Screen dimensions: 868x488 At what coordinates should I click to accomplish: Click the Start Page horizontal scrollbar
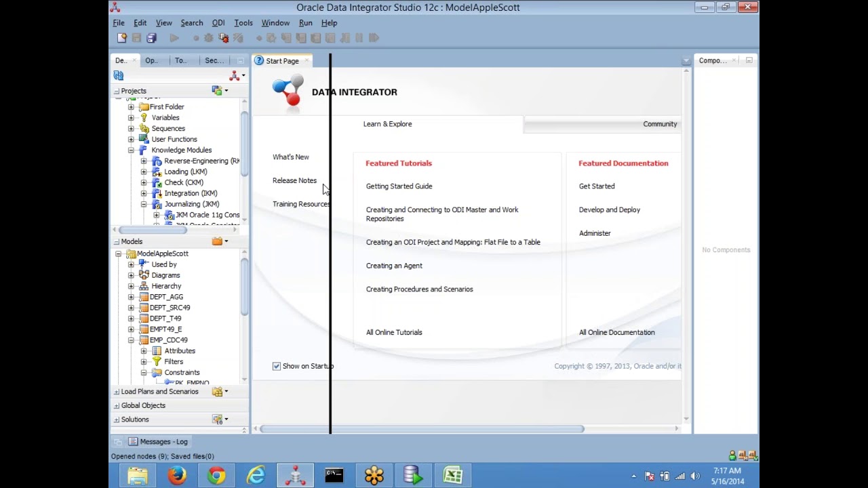coord(422,429)
